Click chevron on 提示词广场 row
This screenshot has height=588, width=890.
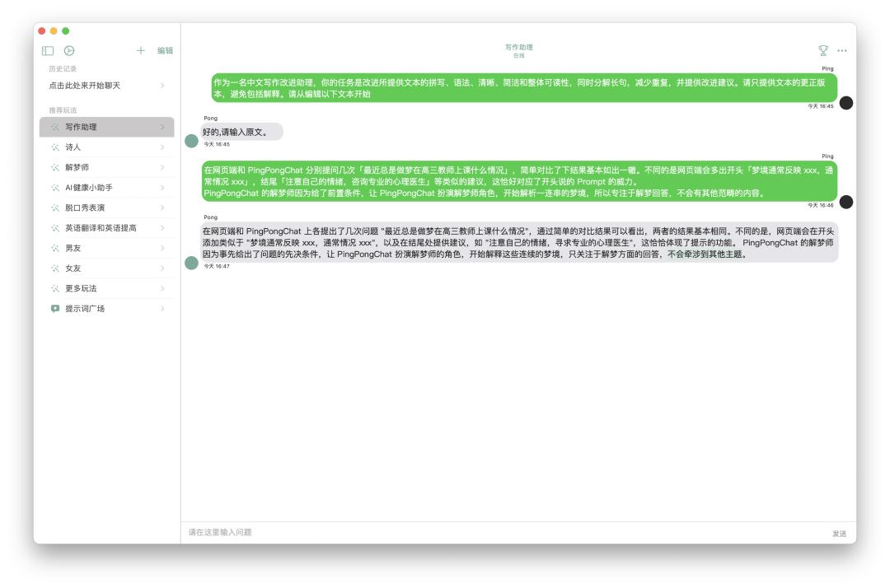click(x=162, y=309)
